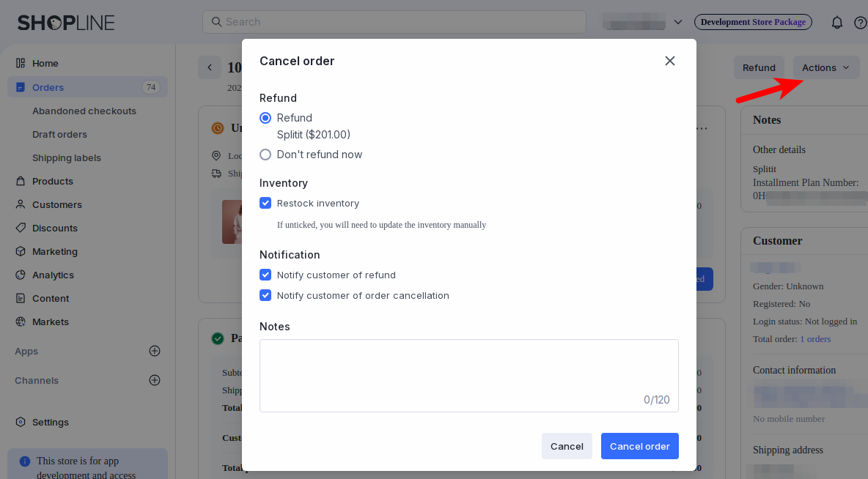
Task: Open the Home menu item
Action: 87,63
